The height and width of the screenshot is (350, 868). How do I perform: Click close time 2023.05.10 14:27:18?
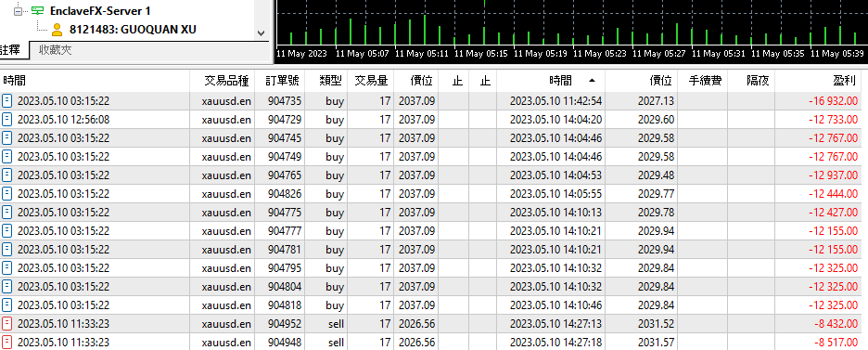(555, 343)
